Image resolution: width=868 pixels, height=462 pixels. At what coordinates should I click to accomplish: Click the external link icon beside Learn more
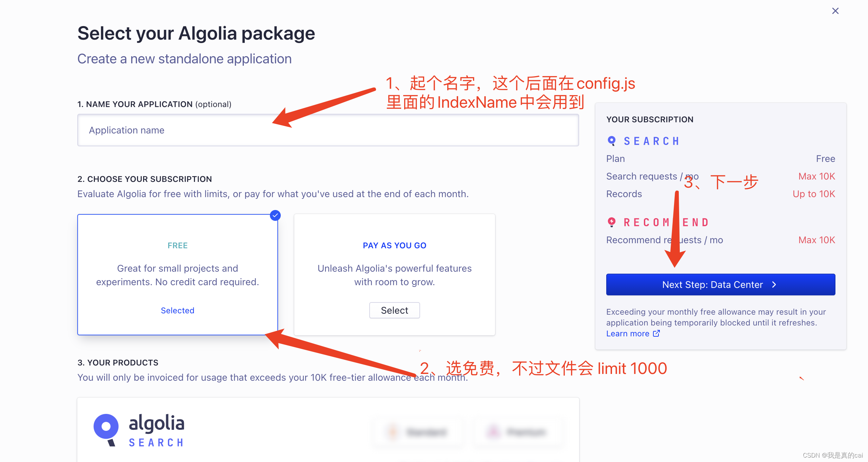pos(657,333)
